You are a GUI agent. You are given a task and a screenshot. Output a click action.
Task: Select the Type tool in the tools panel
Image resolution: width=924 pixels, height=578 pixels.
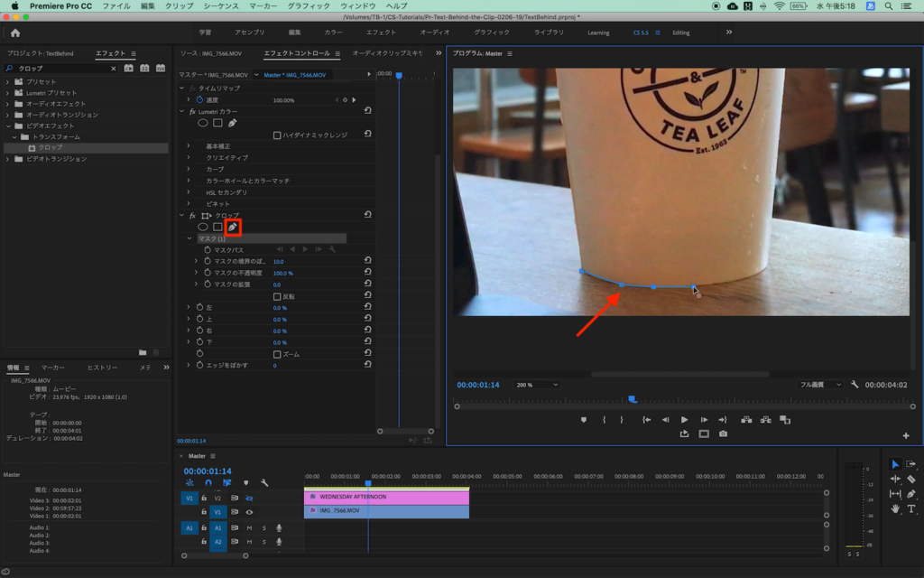[911, 509]
